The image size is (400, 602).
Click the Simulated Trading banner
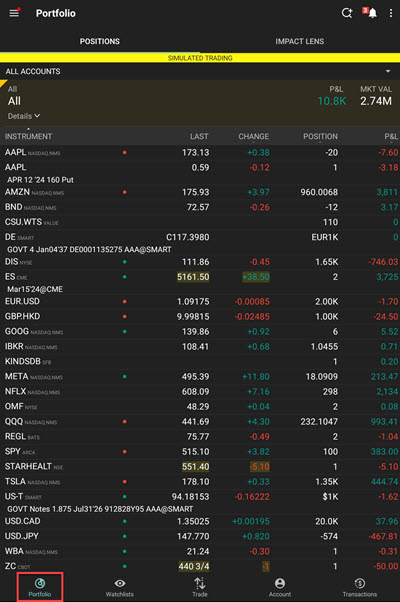point(200,58)
